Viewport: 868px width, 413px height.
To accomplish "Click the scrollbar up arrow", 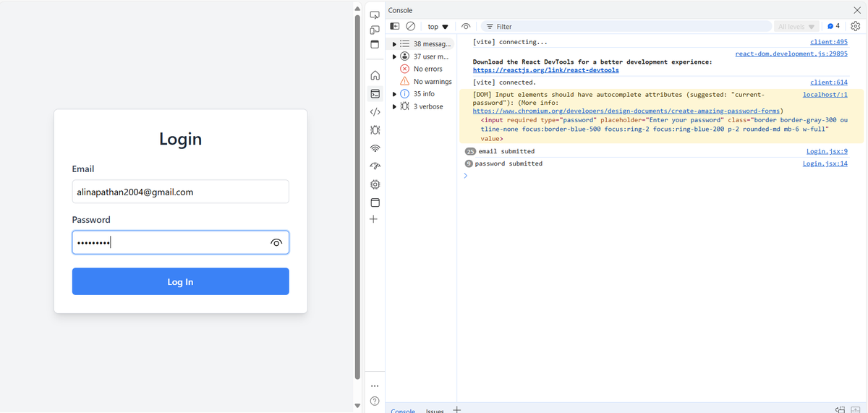I will pos(357,8).
